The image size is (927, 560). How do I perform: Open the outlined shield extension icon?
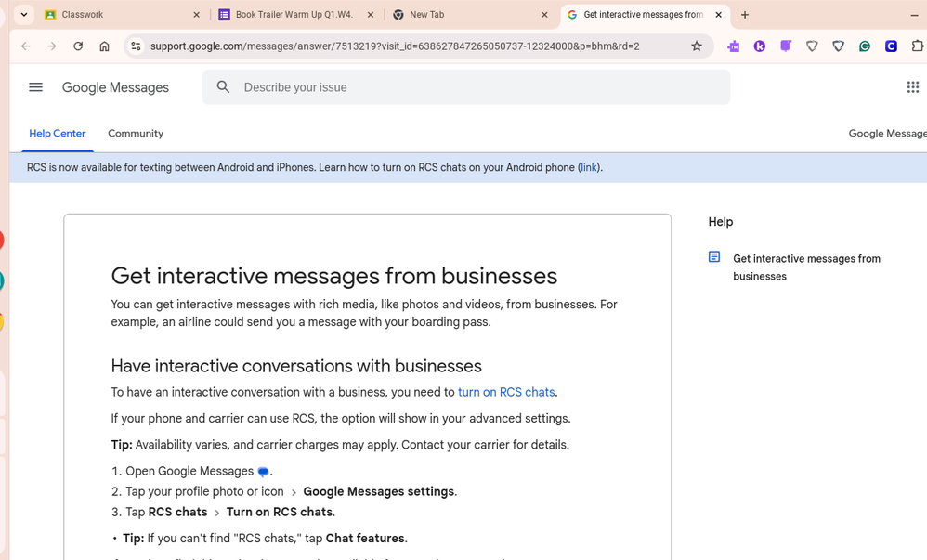tap(813, 46)
